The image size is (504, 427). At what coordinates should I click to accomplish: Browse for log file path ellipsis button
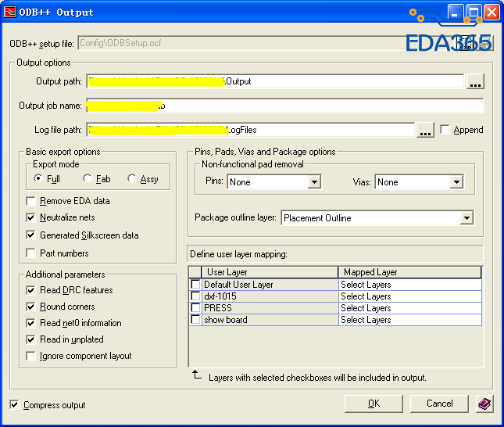coord(425,130)
